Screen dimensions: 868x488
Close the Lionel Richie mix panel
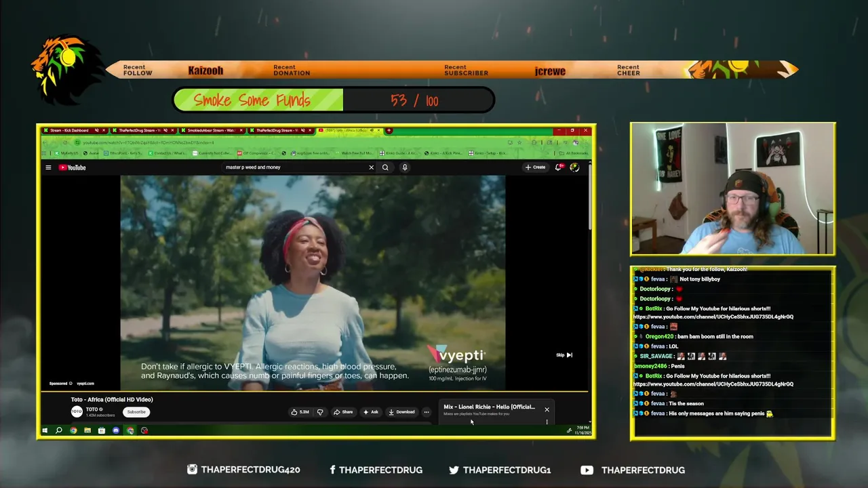[x=547, y=409]
